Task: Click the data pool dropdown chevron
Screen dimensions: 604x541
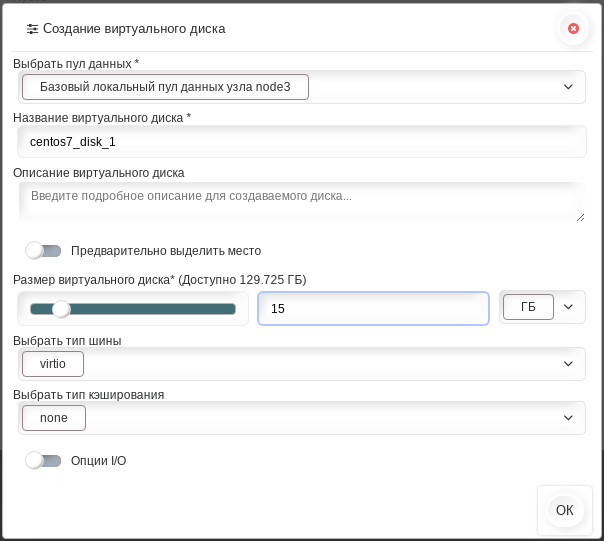Action: coord(568,87)
